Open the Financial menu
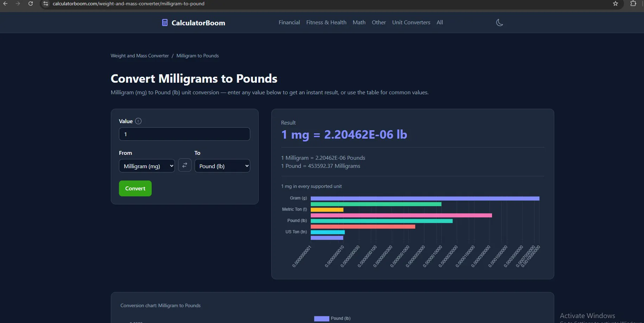 click(x=289, y=23)
